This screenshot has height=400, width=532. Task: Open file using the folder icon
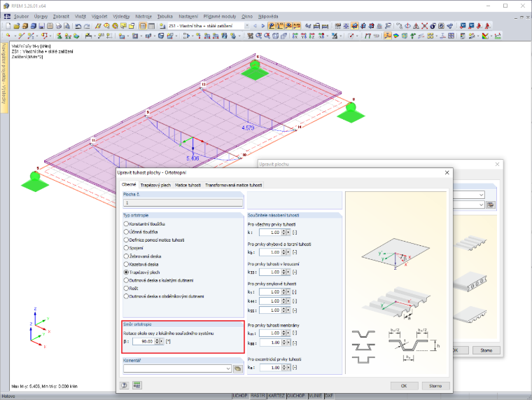16,26
